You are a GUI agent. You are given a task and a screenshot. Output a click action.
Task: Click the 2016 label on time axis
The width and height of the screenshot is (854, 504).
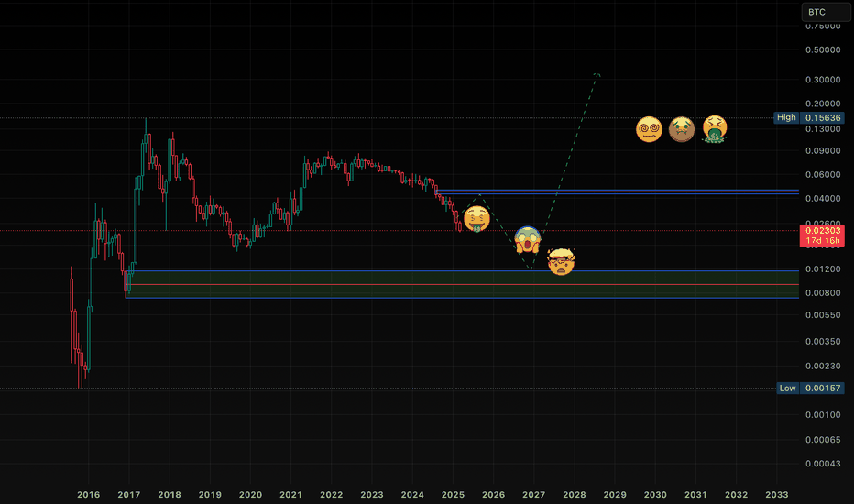88,495
